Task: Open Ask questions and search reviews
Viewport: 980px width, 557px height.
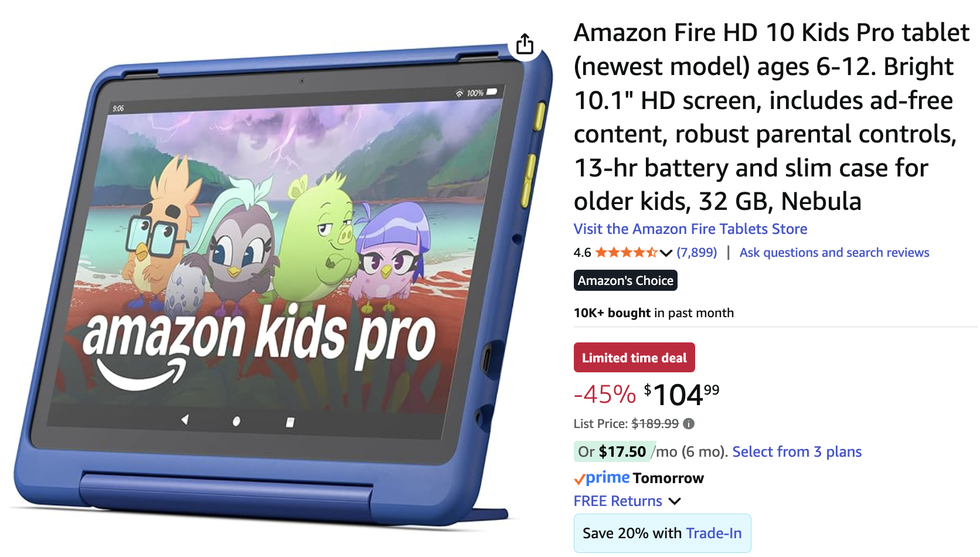Action: coord(834,253)
